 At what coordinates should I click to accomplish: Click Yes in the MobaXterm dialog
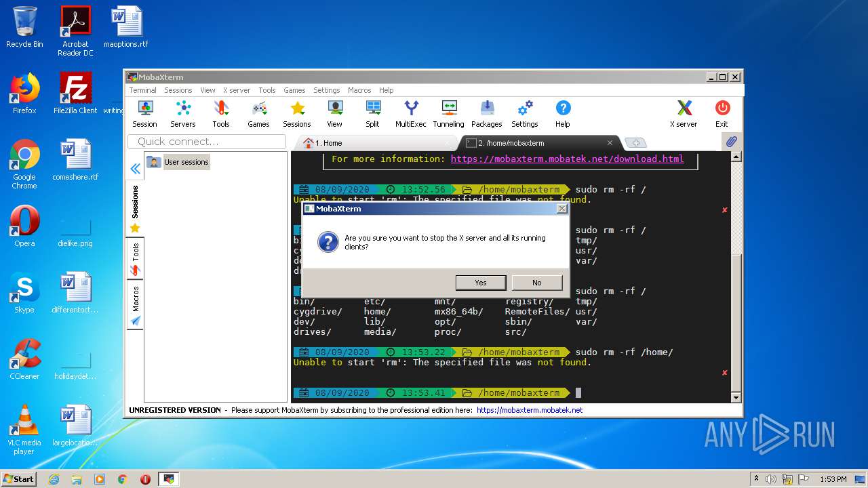(x=481, y=283)
